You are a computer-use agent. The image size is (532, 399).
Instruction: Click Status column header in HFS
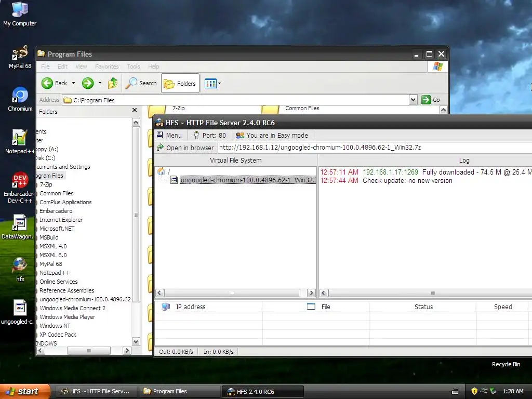pos(423,307)
